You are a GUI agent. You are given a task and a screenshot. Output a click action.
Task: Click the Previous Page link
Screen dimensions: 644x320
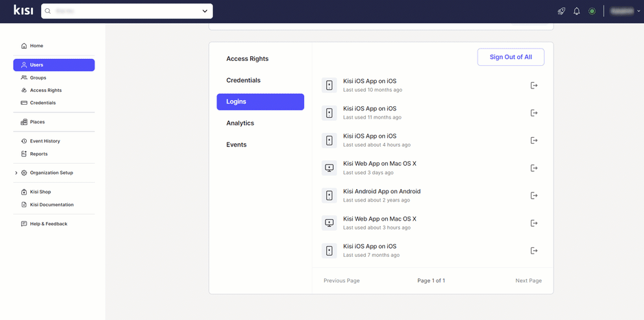click(341, 280)
